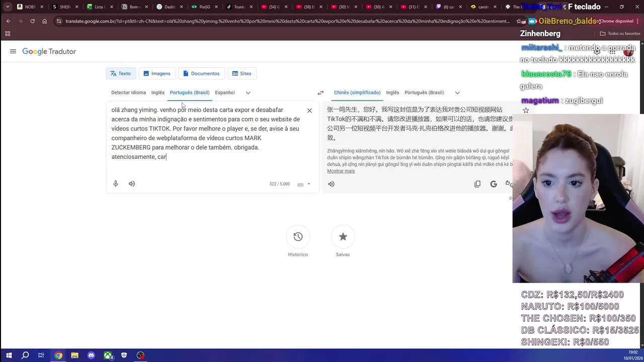Go back in the browser

click(x=8, y=21)
